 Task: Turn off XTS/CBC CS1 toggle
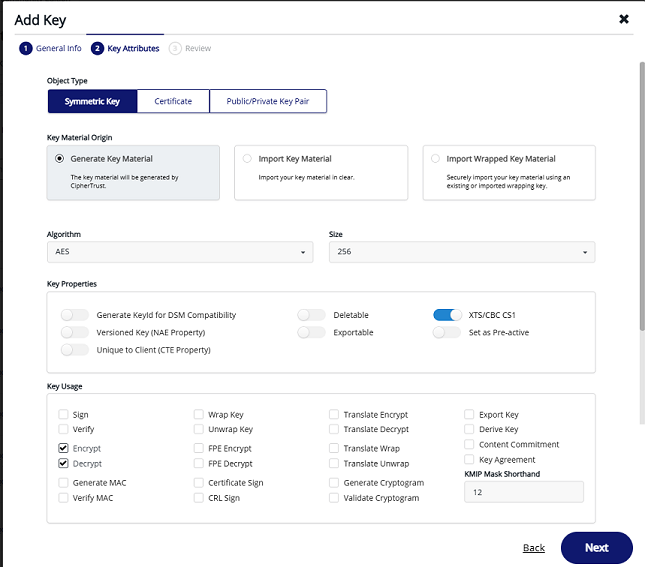click(447, 315)
